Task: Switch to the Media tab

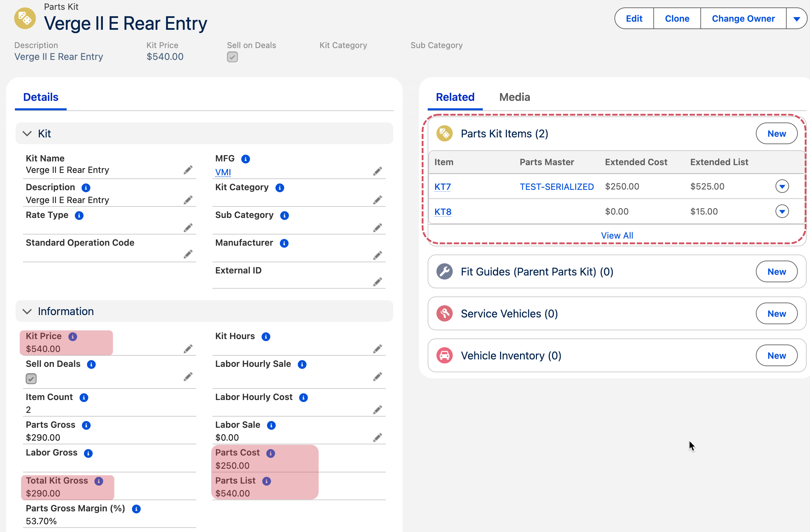Action: (x=515, y=97)
